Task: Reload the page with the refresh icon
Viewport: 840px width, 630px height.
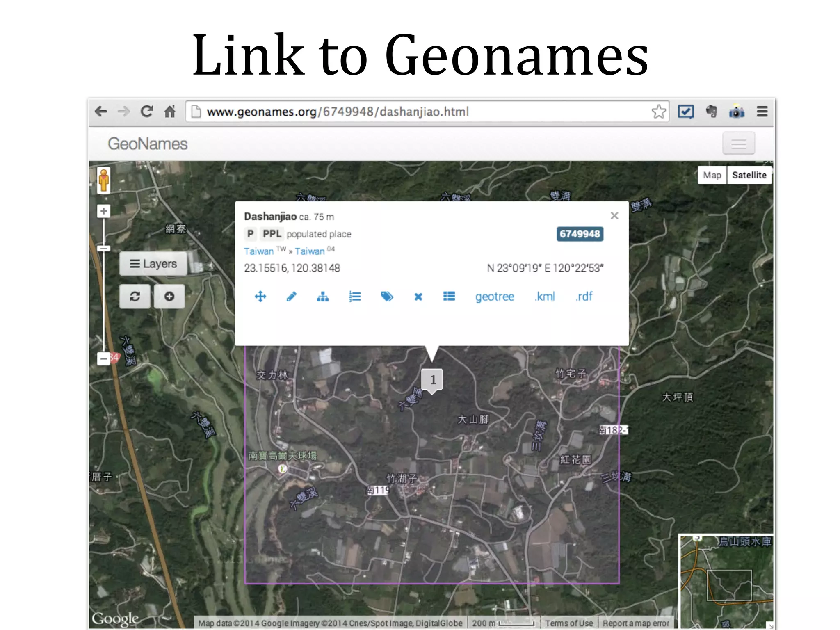Action: pyautogui.click(x=146, y=112)
